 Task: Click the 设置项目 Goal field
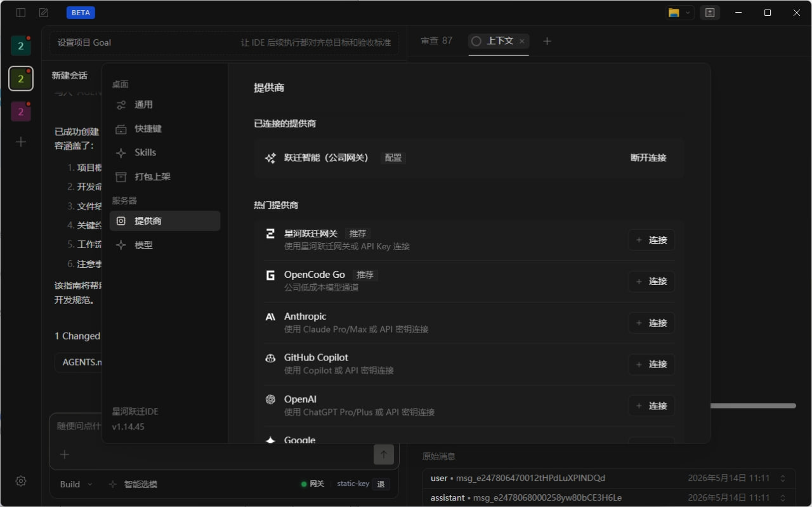click(225, 43)
